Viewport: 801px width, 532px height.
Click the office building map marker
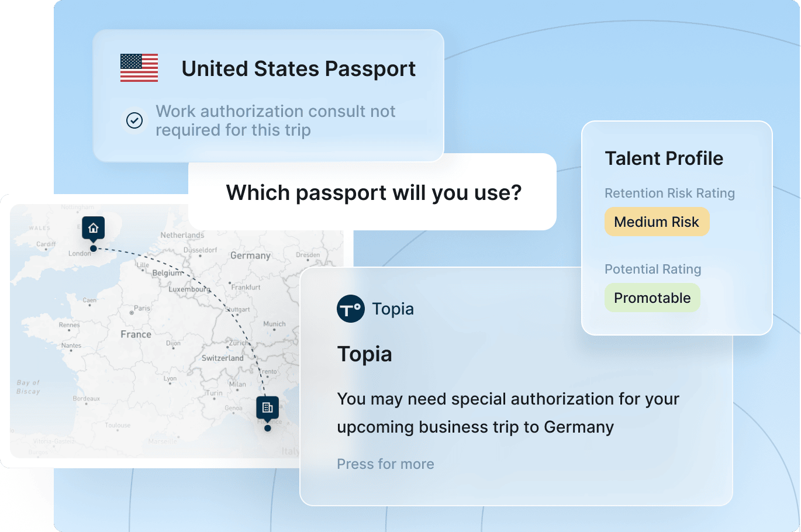click(268, 407)
